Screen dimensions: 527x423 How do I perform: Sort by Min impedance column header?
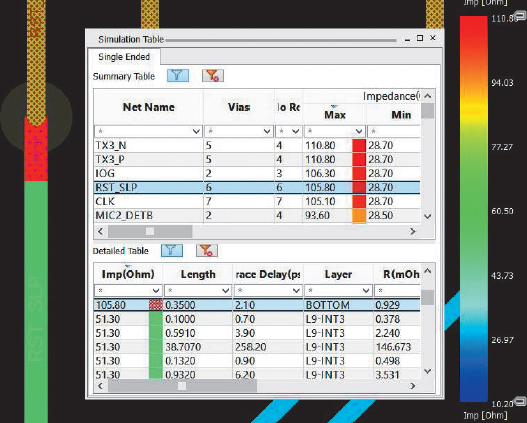tap(394, 115)
